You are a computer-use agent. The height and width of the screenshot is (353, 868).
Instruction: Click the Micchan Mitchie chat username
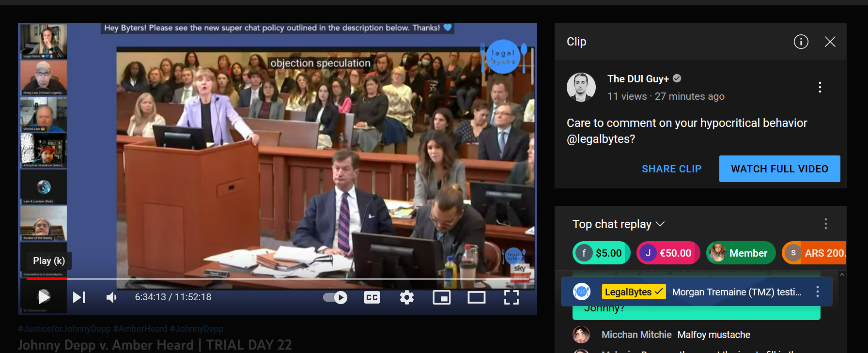[636, 335]
